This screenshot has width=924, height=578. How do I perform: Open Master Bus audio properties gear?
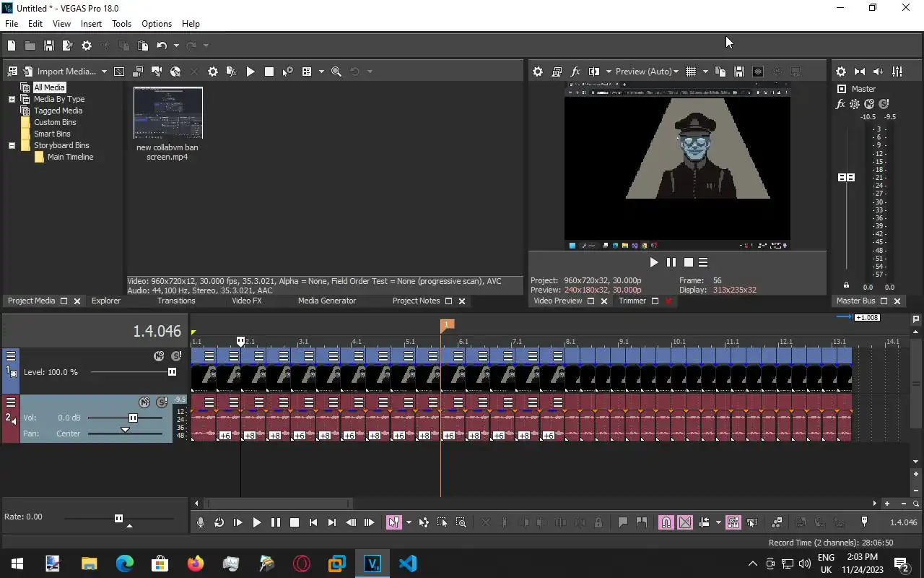(841, 72)
